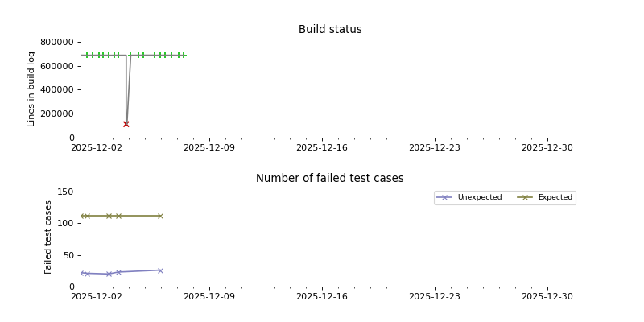Click the red failed-build X marker
The image size is (644, 322).
pos(126,124)
